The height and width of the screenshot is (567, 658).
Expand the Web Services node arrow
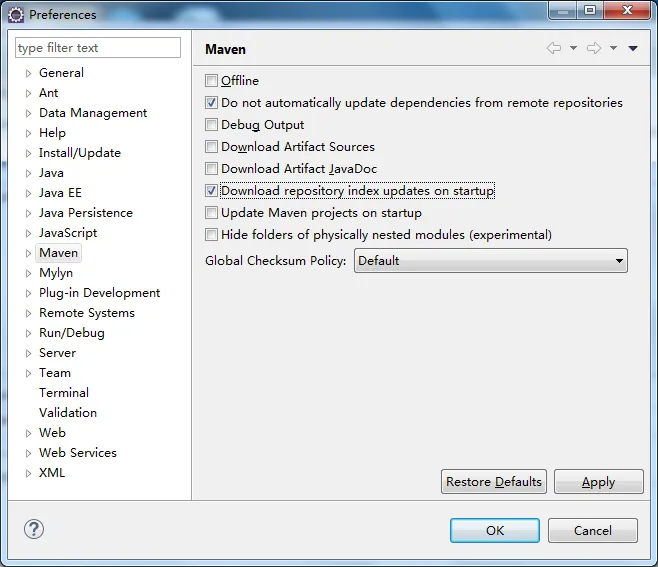(28, 453)
